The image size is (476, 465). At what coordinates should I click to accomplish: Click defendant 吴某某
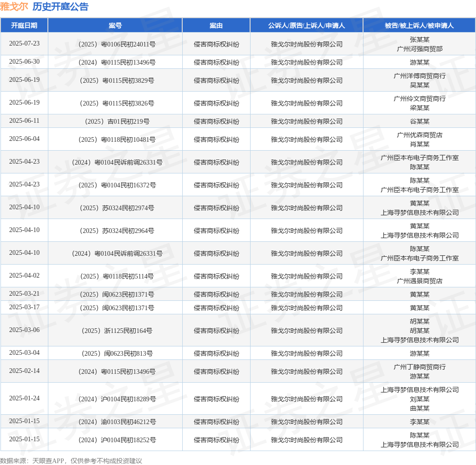(420, 86)
